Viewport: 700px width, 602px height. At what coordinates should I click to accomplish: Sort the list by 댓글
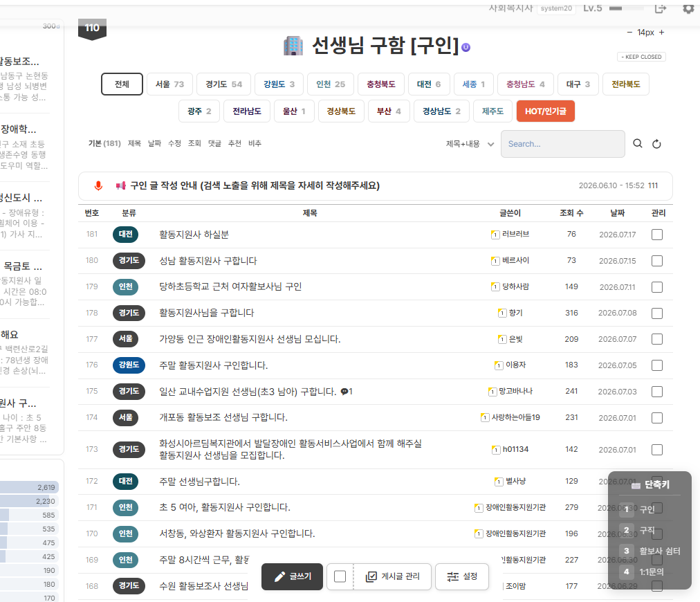coord(214,143)
